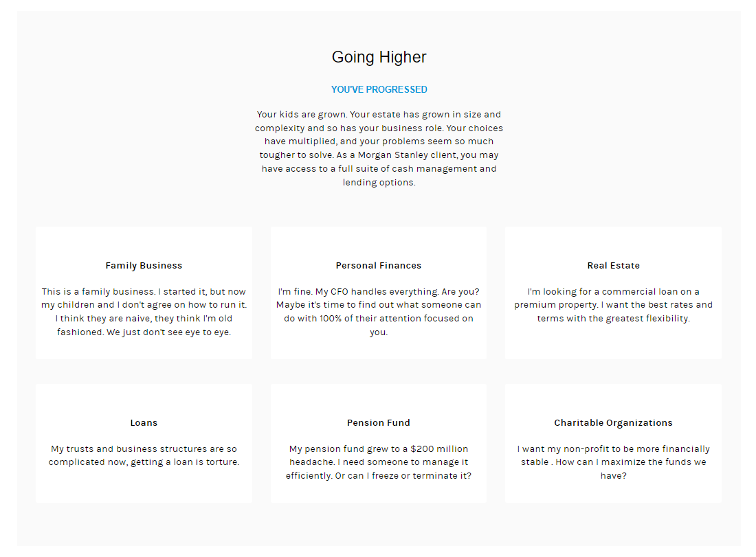Click the Real Estate card title

point(613,266)
